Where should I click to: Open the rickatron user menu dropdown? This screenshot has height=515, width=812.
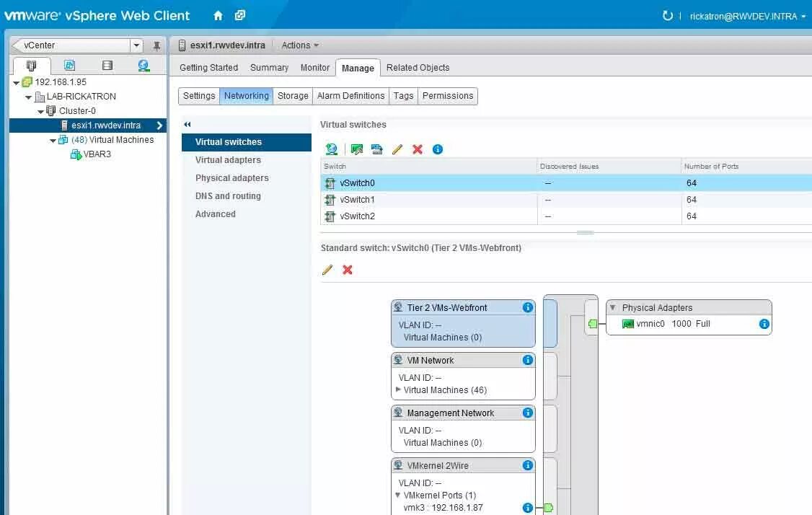803,17
